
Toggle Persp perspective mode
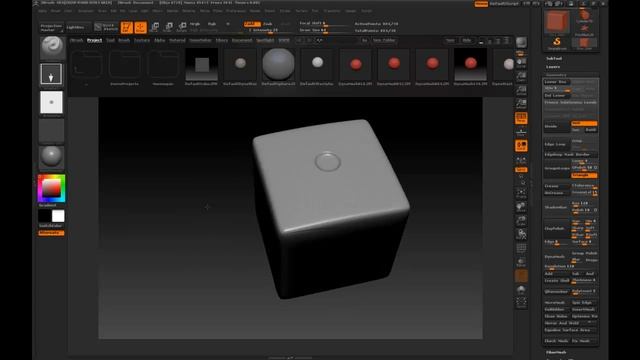(x=521, y=118)
